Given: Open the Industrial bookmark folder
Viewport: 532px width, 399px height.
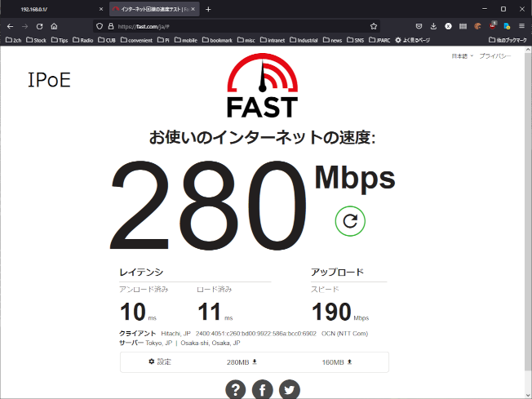Looking at the screenshot, I should coord(304,40).
